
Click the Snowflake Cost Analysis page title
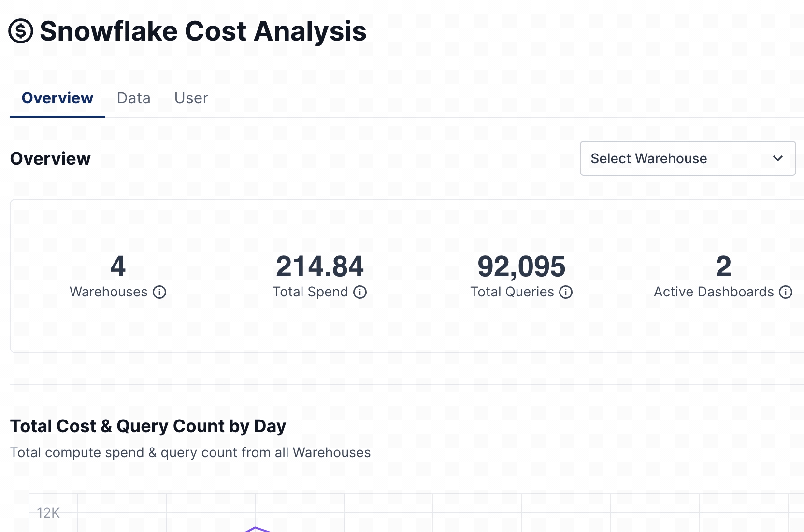tap(203, 31)
